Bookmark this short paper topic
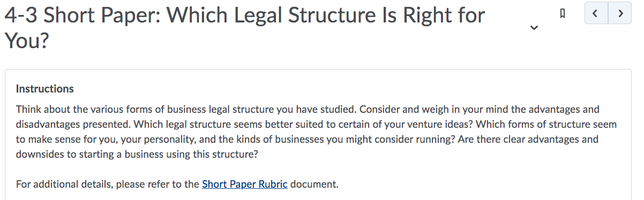This screenshot has width=644, height=200. [562, 13]
